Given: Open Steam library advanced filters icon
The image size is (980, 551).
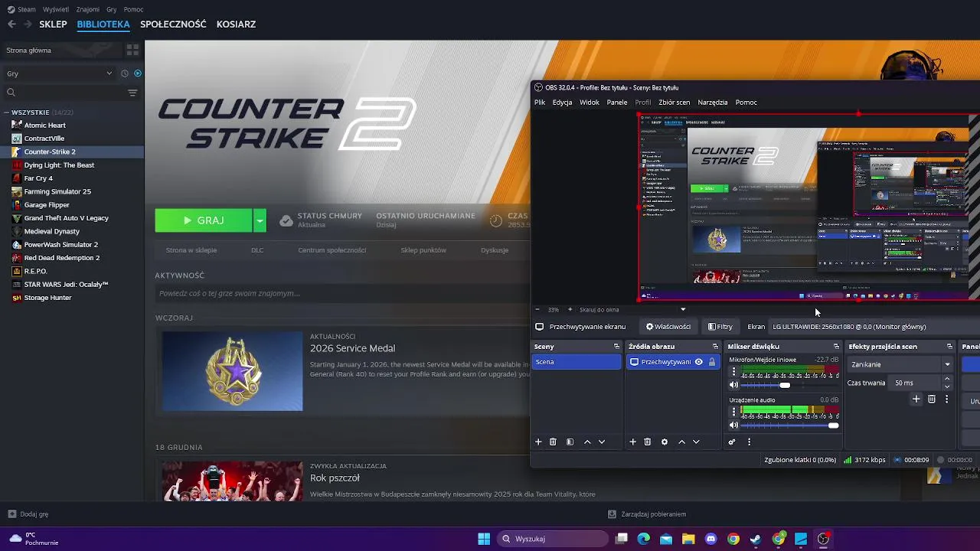Looking at the screenshot, I should pos(132,93).
